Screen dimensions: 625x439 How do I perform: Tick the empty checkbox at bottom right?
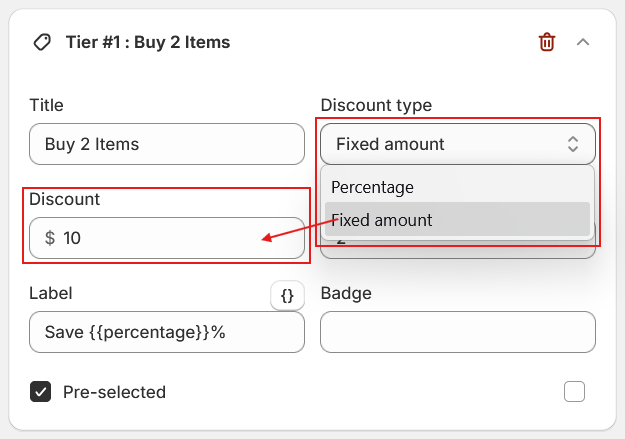pyautogui.click(x=574, y=392)
